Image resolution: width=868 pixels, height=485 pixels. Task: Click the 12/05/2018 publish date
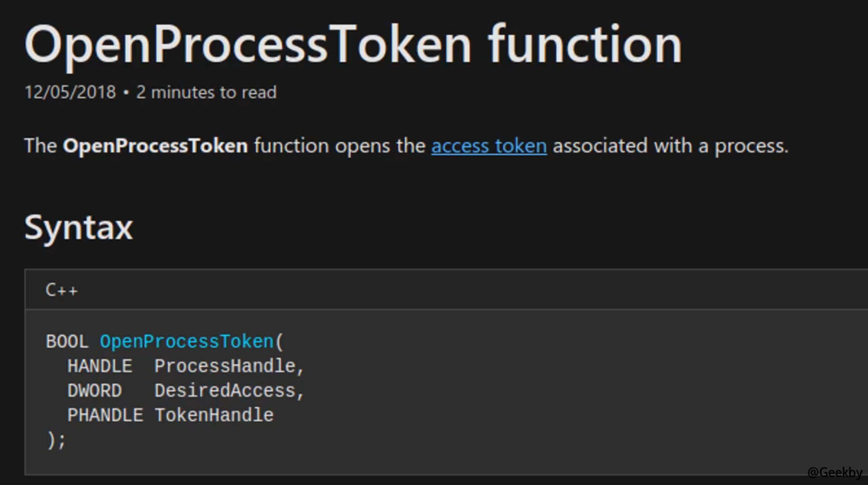[x=70, y=92]
